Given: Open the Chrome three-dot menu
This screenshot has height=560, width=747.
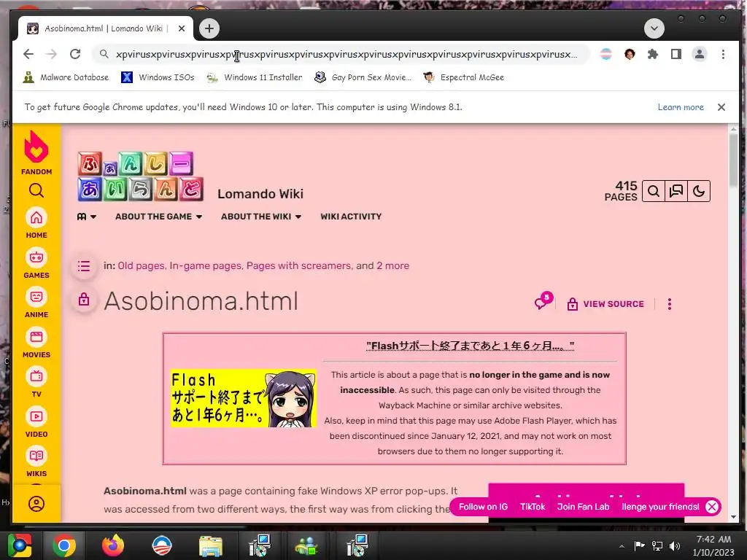Looking at the screenshot, I should click(x=723, y=54).
